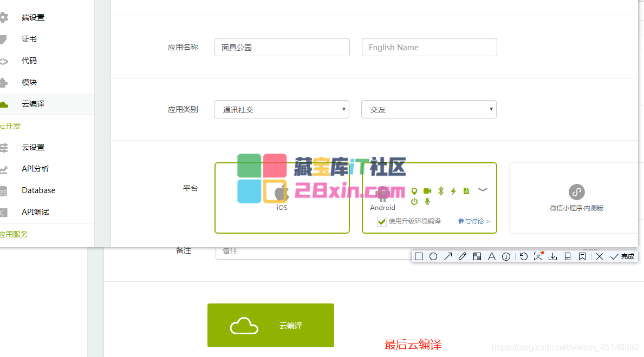Image resolution: width=644 pixels, height=357 pixels.
Task: Select the mosaic blur tool in screenshot toolbar
Action: pyautogui.click(x=477, y=256)
